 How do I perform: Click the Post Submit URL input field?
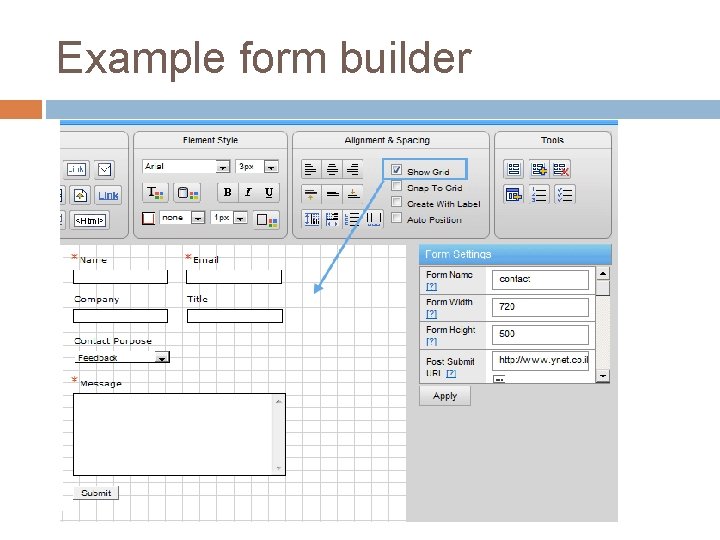pos(540,360)
